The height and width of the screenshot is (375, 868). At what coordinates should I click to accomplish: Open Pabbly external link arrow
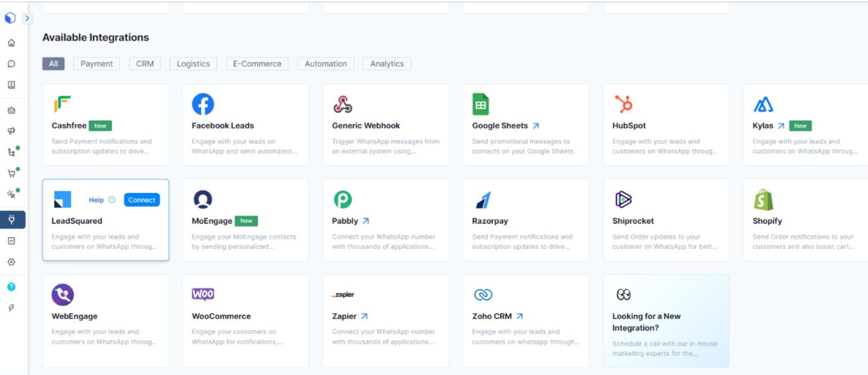[366, 221]
